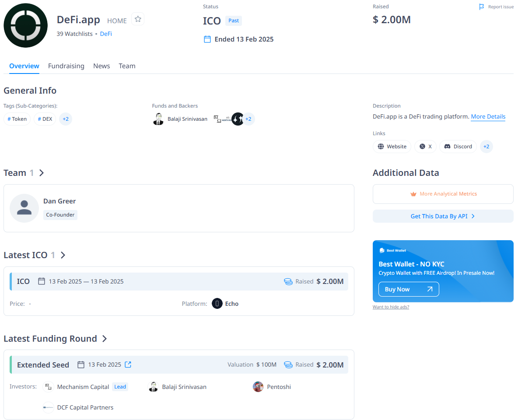Expand the +2 more tags badge
The width and height of the screenshot is (532, 420).
[66, 119]
